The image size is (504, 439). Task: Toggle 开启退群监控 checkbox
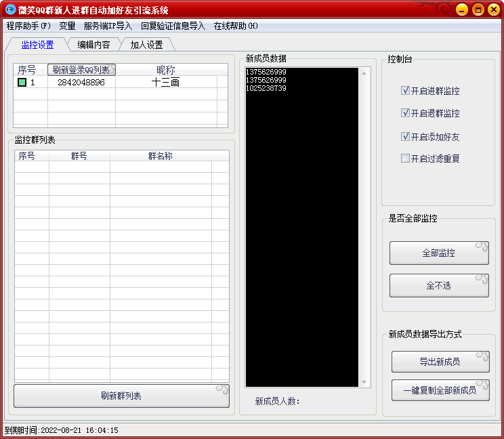pos(405,113)
